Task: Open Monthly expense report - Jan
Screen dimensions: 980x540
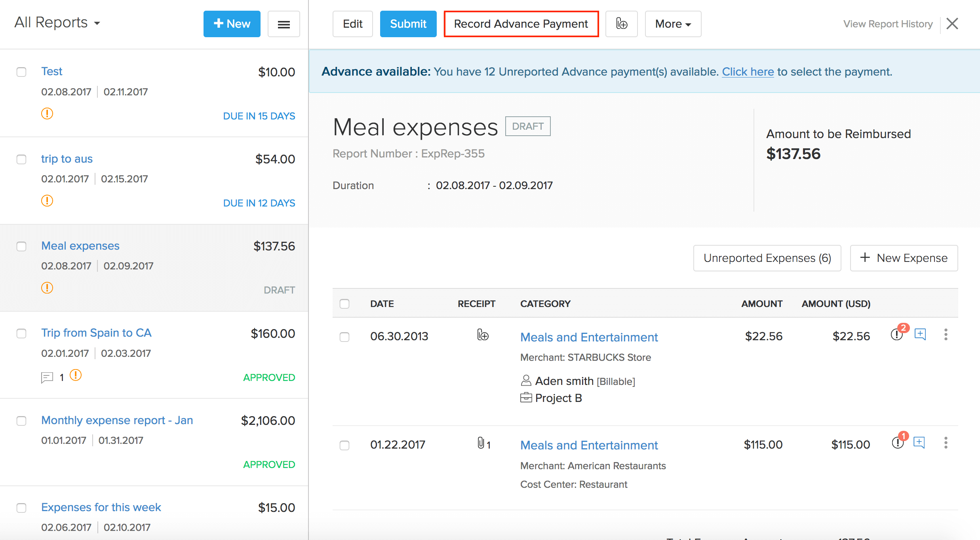Action: pyautogui.click(x=117, y=420)
